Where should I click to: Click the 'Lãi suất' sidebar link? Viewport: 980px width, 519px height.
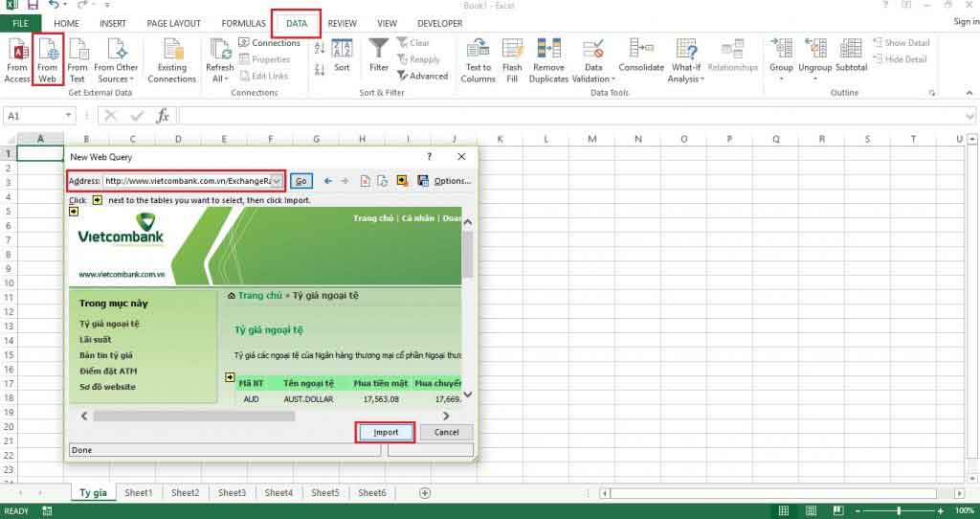[x=95, y=340]
